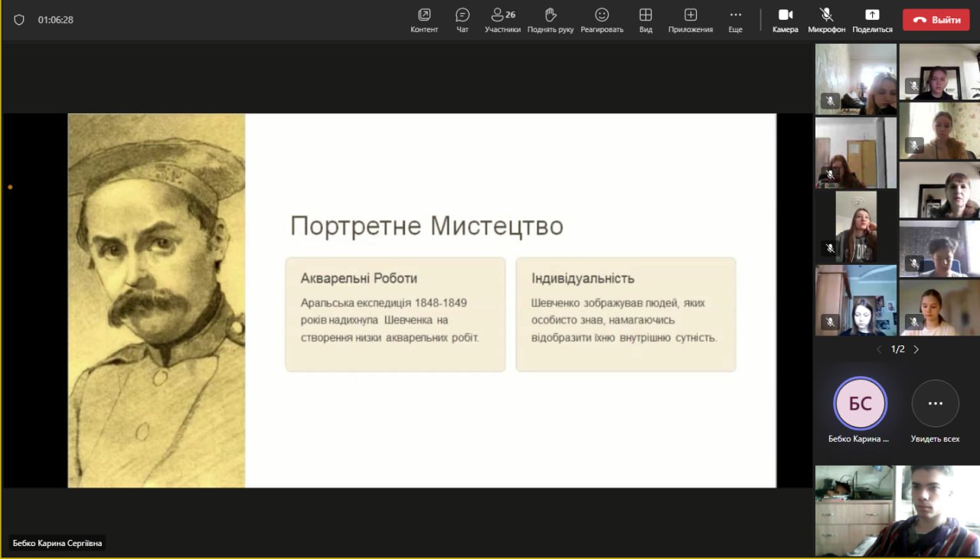Show the Участники list
Screen dimensions: 980x559
[x=503, y=20]
